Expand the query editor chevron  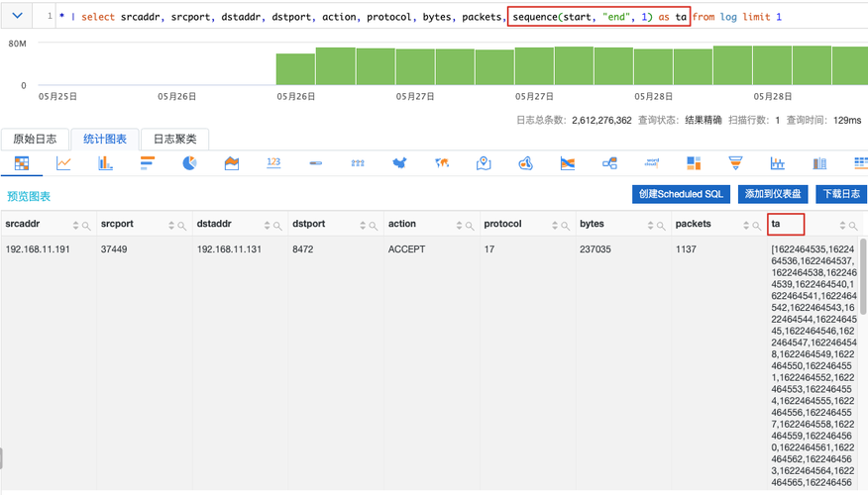coord(17,16)
